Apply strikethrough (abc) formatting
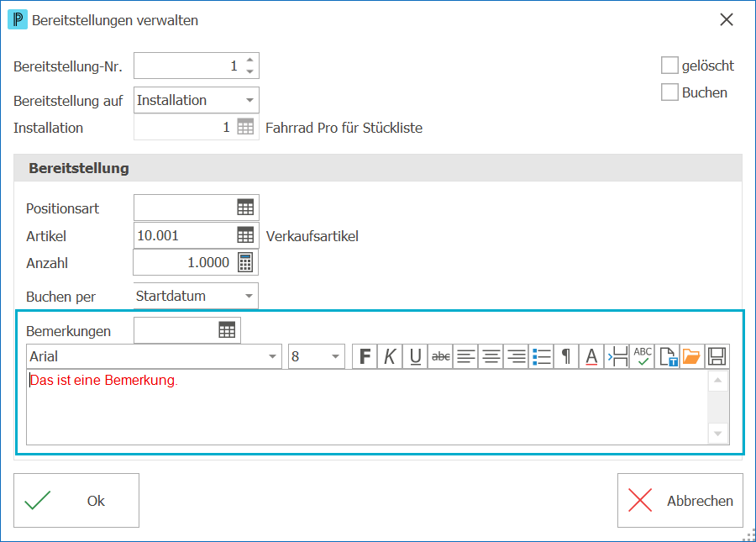756x542 pixels. [x=441, y=356]
